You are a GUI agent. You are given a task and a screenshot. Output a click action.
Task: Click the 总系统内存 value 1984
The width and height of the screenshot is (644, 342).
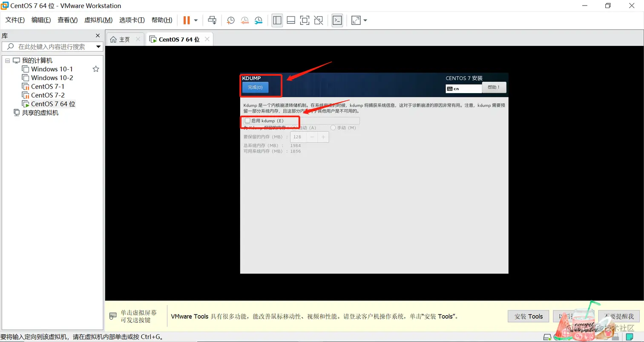pos(295,145)
